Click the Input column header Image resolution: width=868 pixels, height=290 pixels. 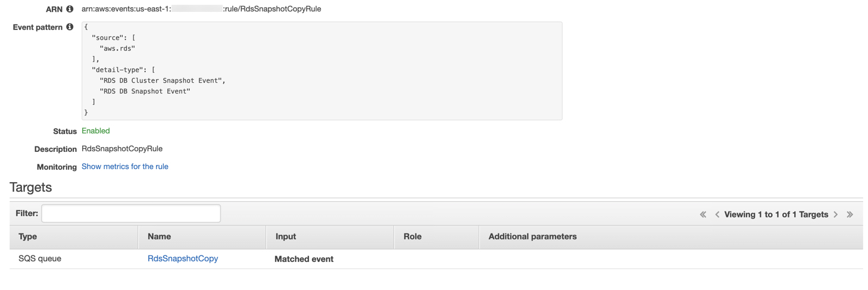point(286,236)
